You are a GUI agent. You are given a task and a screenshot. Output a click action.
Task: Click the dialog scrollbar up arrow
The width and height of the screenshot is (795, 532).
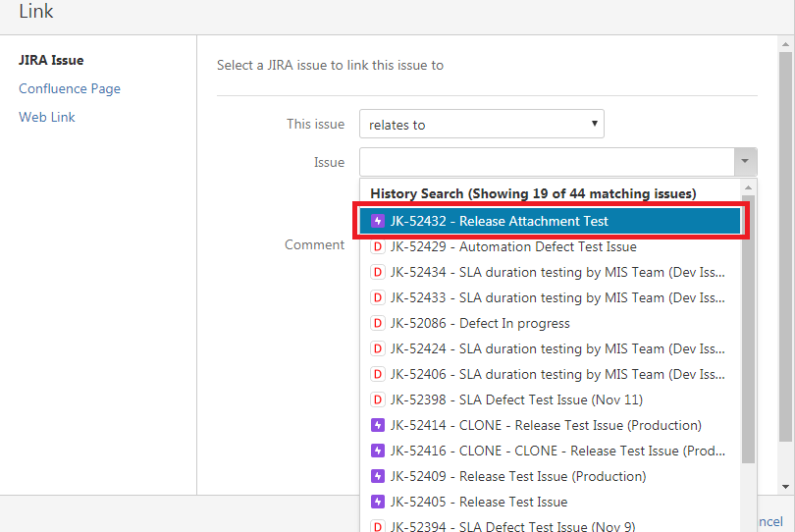coord(785,44)
